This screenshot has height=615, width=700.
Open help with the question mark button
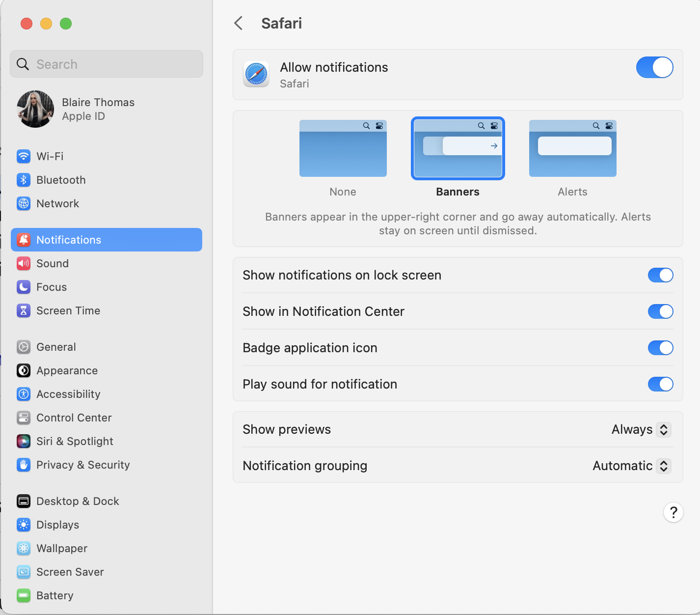[x=673, y=512]
